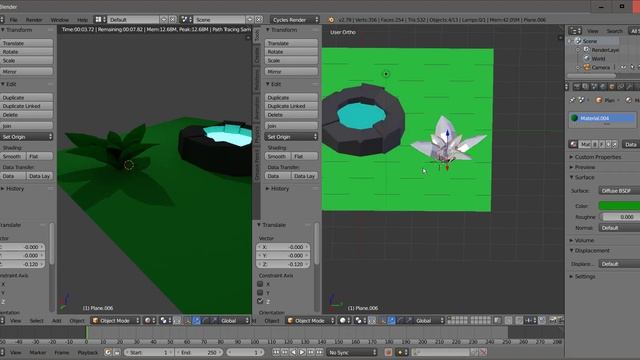Open the Default screen layout selector
Viewport: 640px width, 360px height.
[133, 20]
